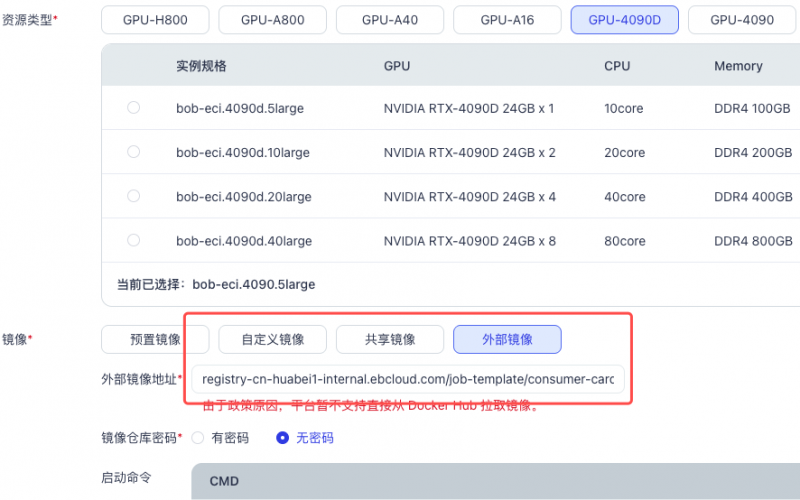Choose GPU-A40 resource type
The height and width of the screenshot is (500, 800).
tap(389, 19)
